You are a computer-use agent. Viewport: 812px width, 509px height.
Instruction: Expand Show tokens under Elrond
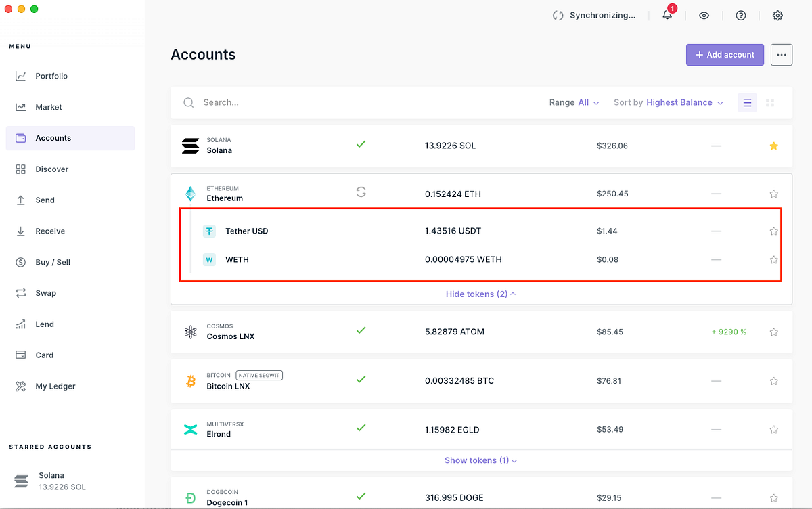(480, 460)
